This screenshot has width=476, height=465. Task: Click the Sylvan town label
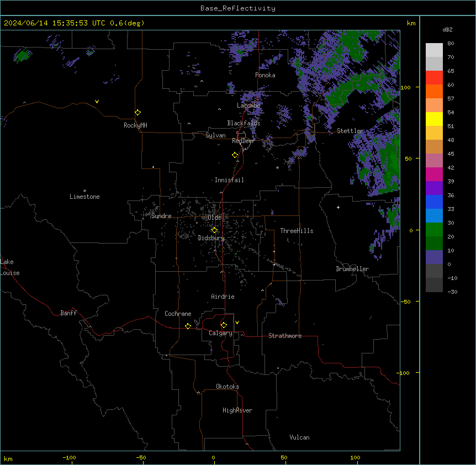[215, 135]
